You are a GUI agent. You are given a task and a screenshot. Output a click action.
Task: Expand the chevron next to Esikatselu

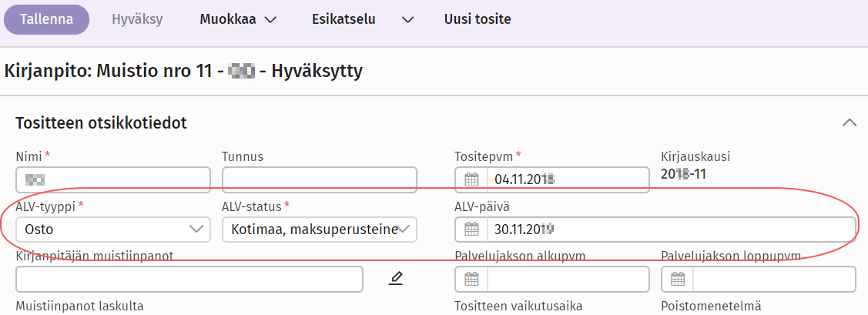point(408,20)
